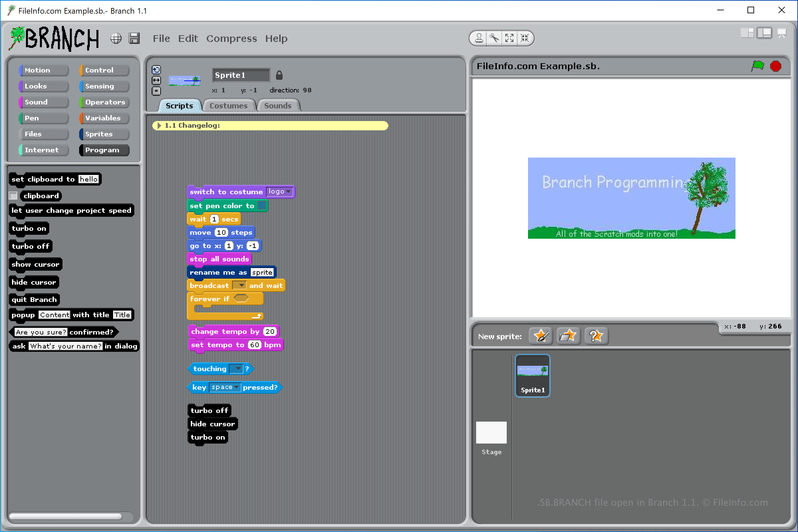Click the popup Content text field
798x532 pixels.
[x=54, y=315]
